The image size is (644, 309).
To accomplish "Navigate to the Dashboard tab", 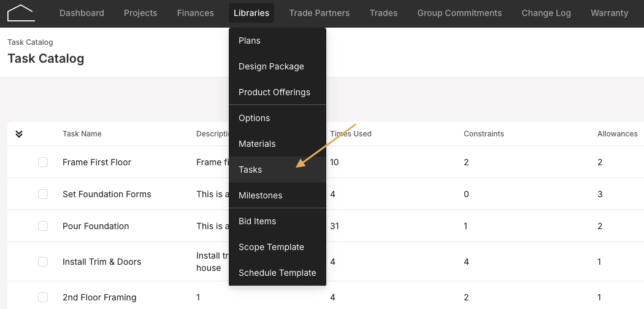I will 82,13.
